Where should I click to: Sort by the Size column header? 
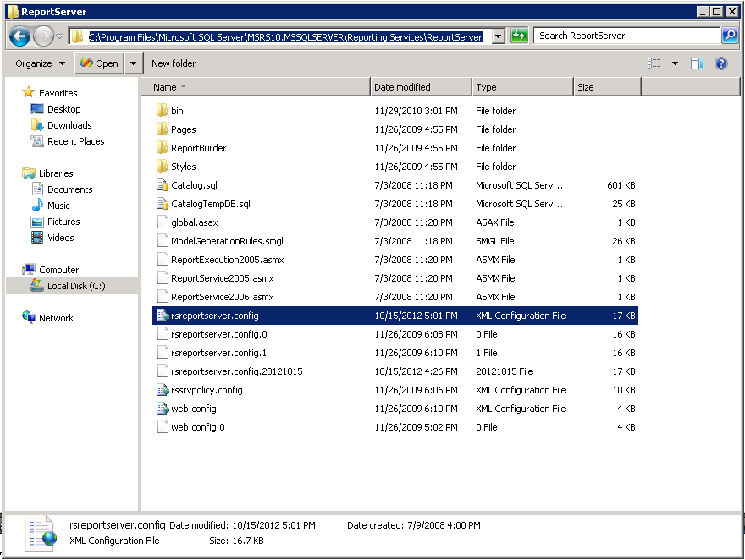[x=607, y=87]
